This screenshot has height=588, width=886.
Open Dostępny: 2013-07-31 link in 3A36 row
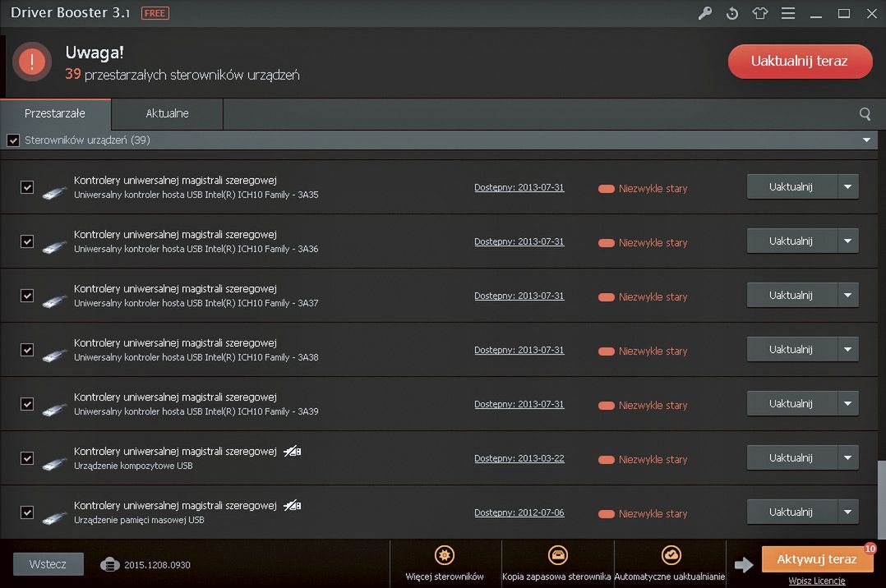coord(519,241)
